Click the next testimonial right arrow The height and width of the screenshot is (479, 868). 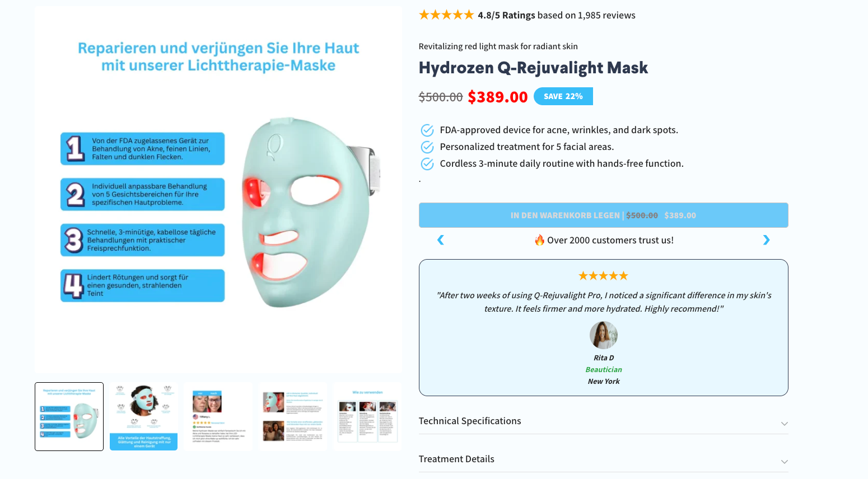tap(766, 240)
